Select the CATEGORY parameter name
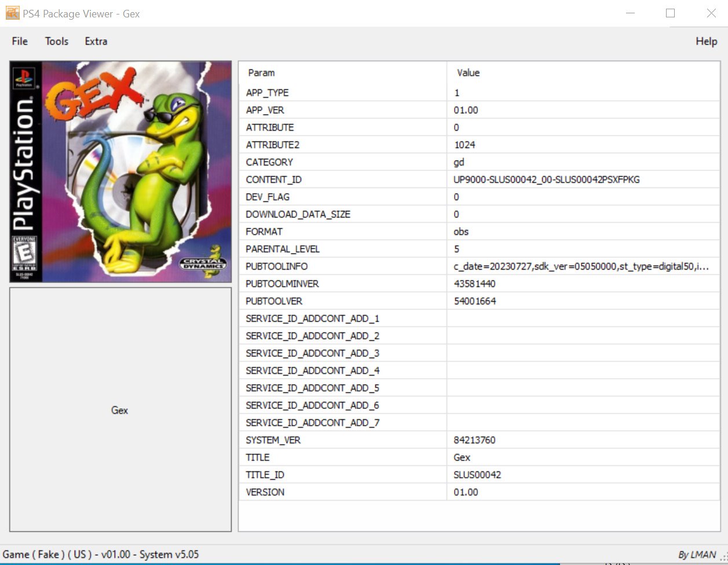 269,162
